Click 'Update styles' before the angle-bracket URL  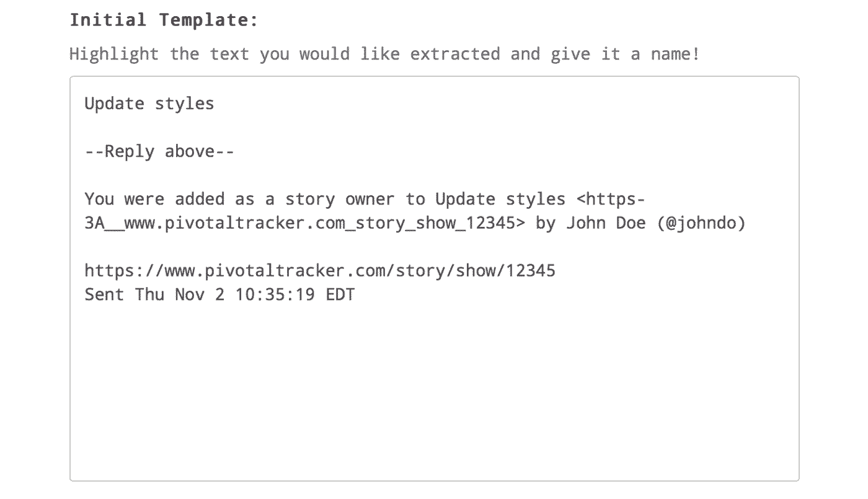click(500, 200)
